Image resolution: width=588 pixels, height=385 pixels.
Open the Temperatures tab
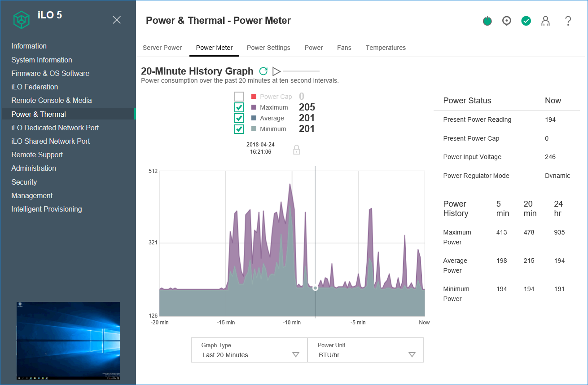click(x=386, y=48)
